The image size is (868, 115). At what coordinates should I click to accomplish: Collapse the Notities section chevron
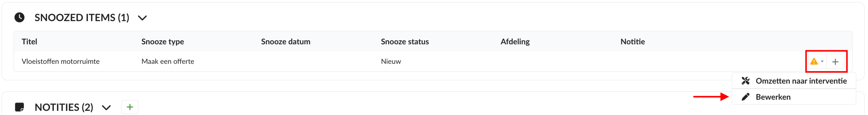coord(107,108)
